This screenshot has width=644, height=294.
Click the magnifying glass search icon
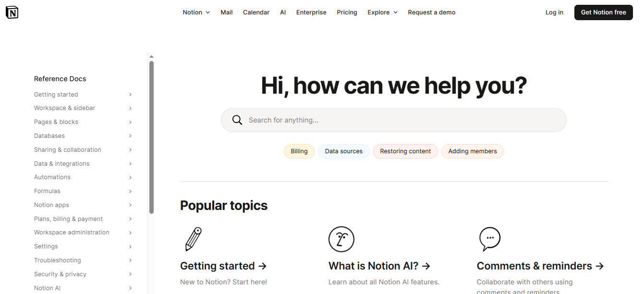237,120
